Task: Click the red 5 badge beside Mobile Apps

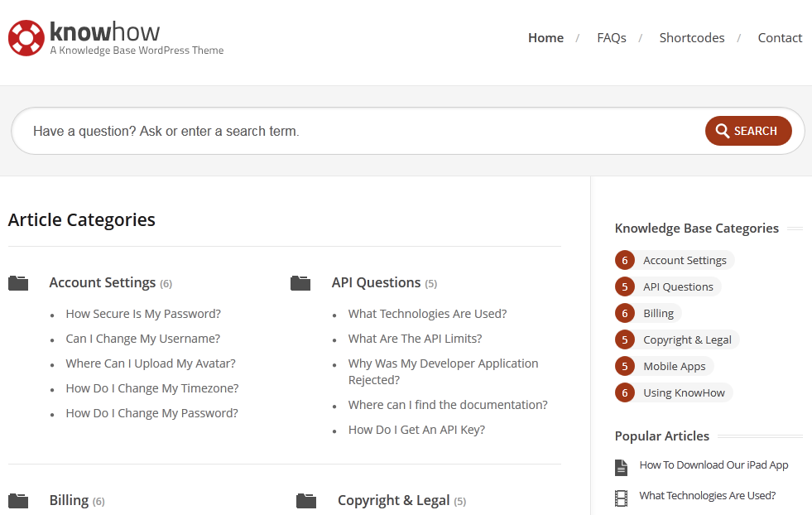Action: click(x=625, y=366)
